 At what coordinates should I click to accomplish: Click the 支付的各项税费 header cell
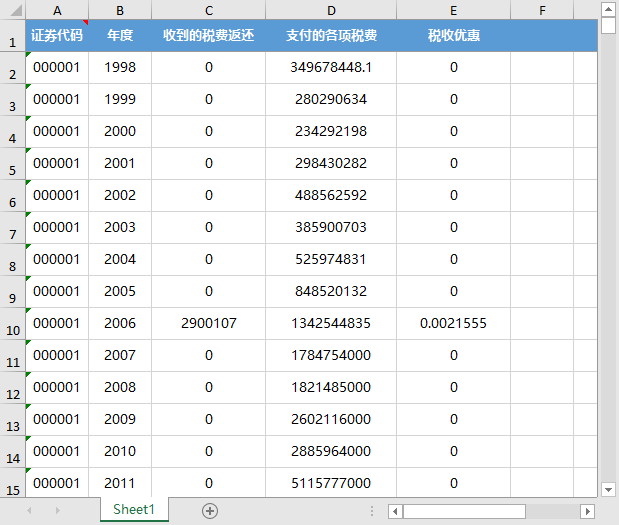331,35
